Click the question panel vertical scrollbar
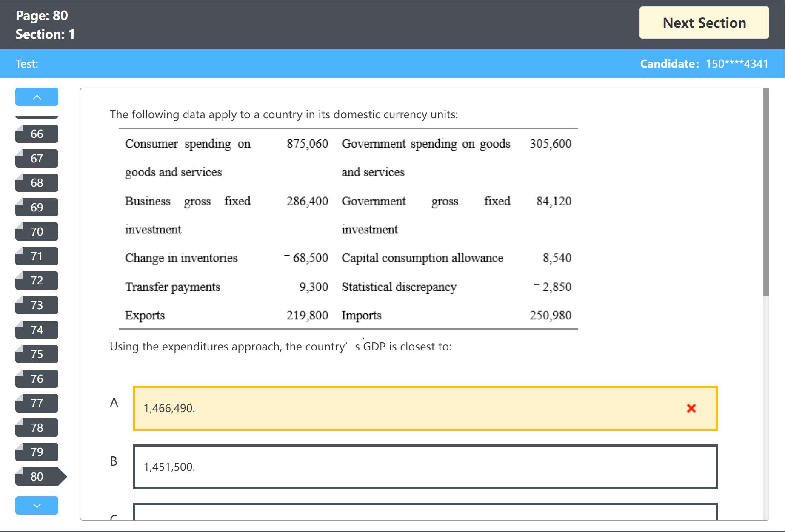Viewport: 785px width, 532px height. click(766, 192)
